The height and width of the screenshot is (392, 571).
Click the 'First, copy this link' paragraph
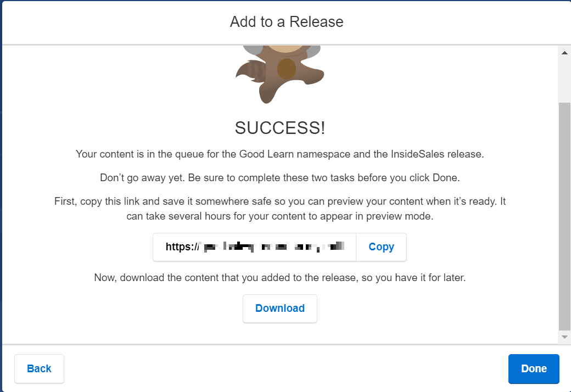(279, 209)
